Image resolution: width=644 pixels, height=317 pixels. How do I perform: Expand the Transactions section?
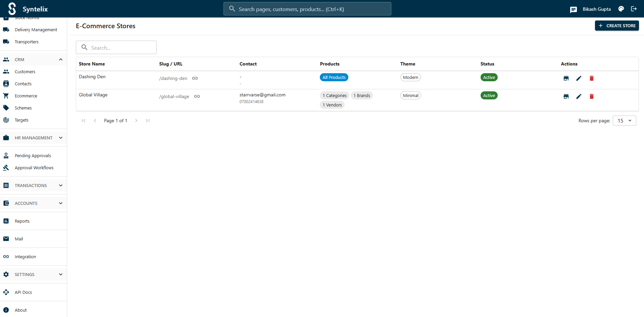pyautogui.click(x=61, y=185)
